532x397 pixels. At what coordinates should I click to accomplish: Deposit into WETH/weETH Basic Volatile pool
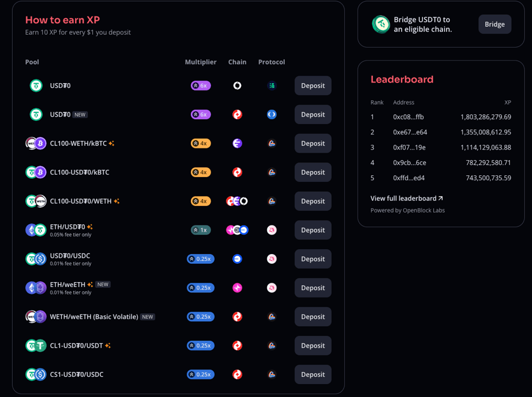tap(313, 316)
